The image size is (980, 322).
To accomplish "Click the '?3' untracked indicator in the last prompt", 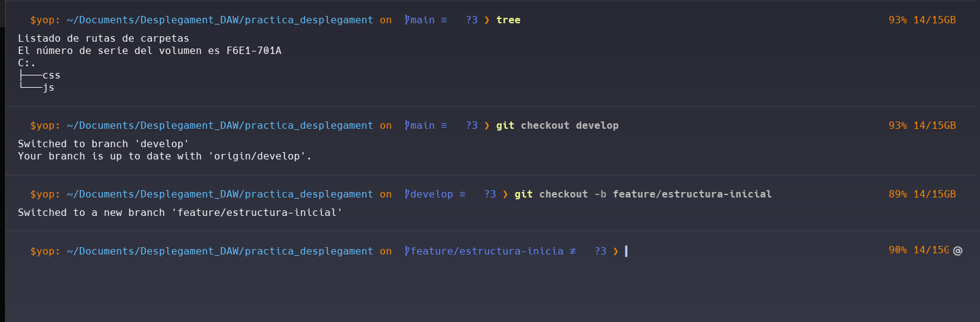I will tap(600, 251).
